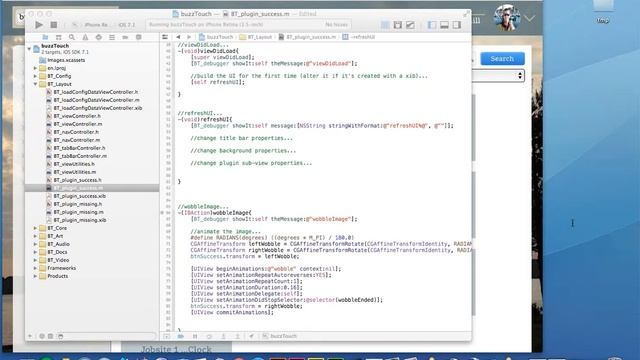
Task: Open BT_loadConfigDataViewController.xib
Action: coord(94,108)
